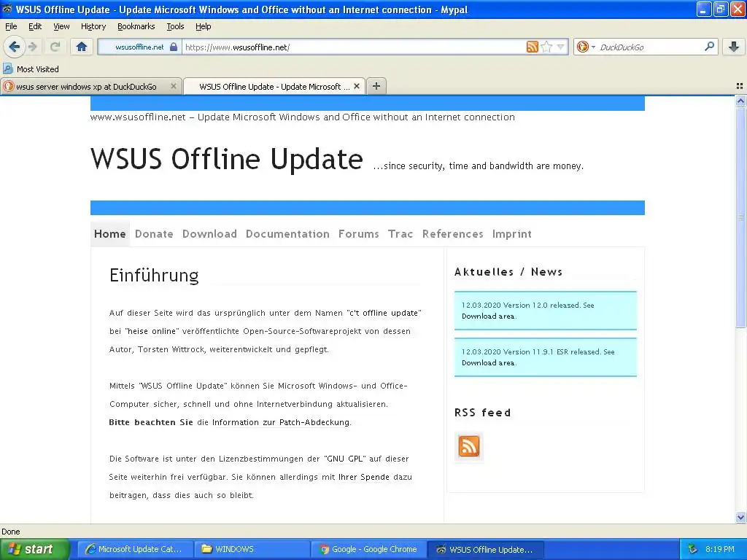Click into the DuckDuckGo search box
Image resolution: width=747 pixels, height=560 pixels.
pos(650,47)
